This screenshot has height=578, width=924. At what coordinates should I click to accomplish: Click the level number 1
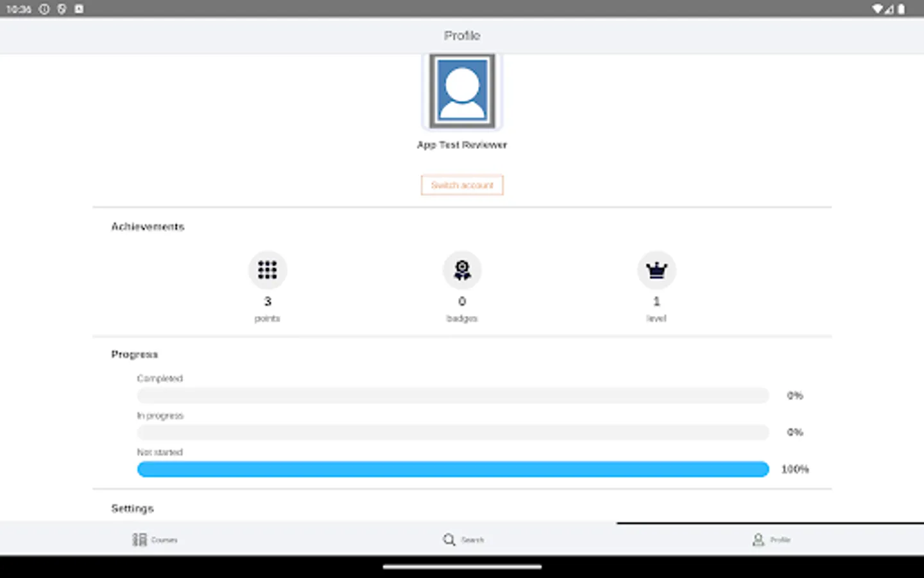(x=656, y=301)
